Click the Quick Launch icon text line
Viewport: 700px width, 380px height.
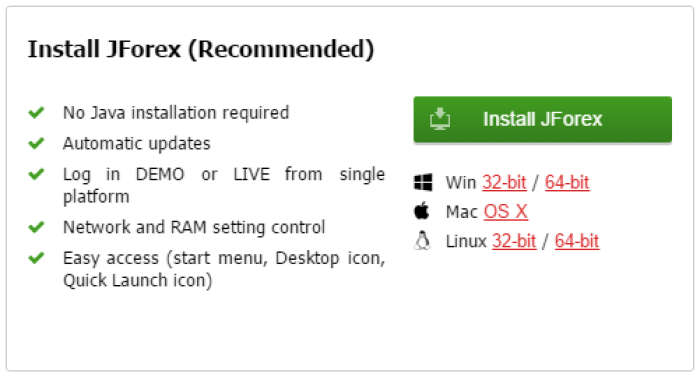tap(138, 280)
